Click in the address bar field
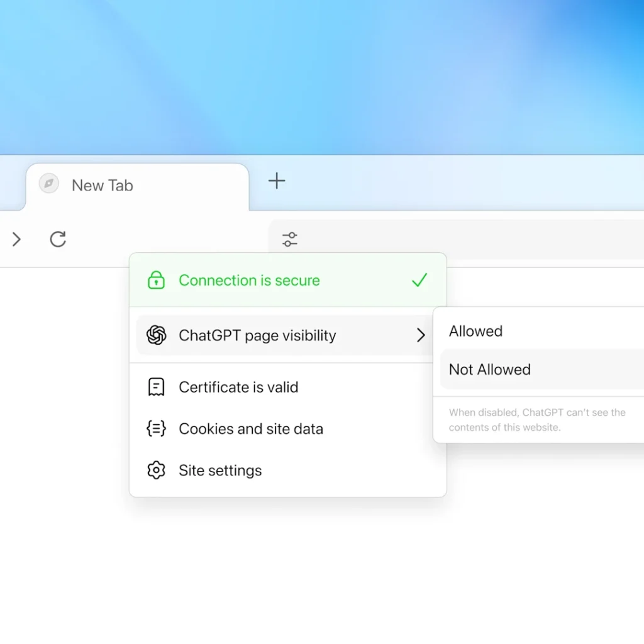 [x=456, y=239]
